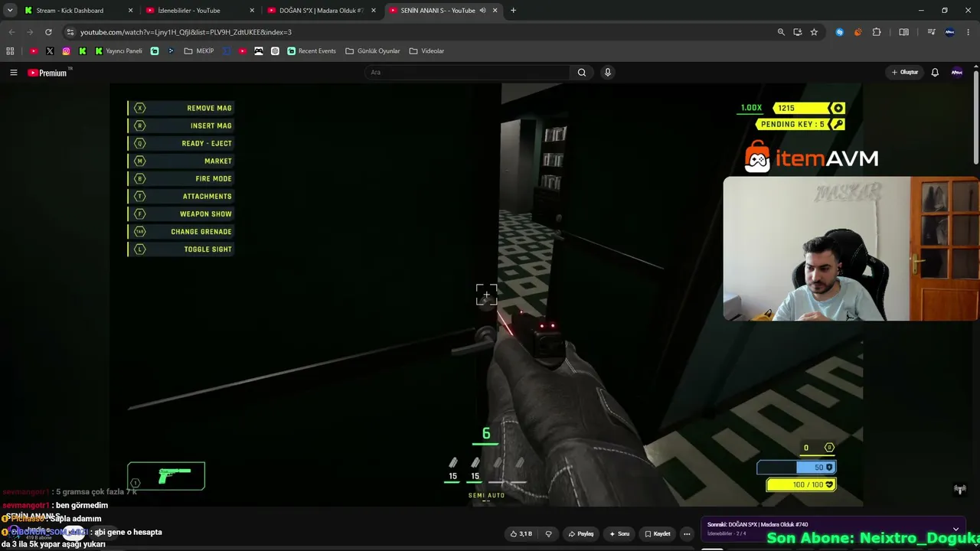Share the video with Paylaş
The height and width of the screenshot is (551, 980).
[581, 534]
